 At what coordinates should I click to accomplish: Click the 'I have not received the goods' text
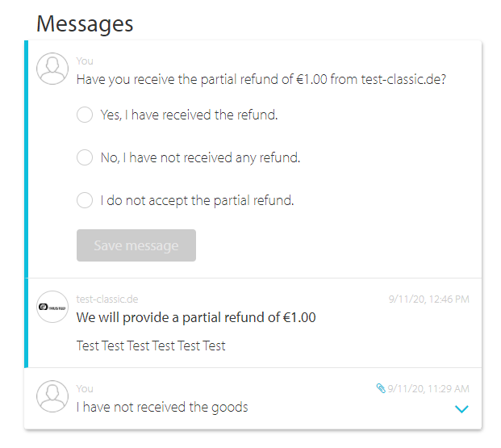point(162,407)
